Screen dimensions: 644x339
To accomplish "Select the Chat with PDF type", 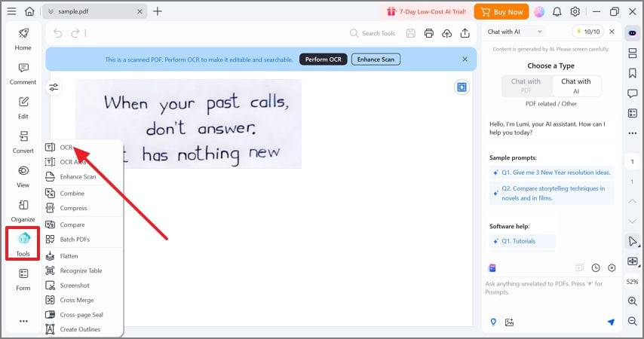I will (526, 86).
